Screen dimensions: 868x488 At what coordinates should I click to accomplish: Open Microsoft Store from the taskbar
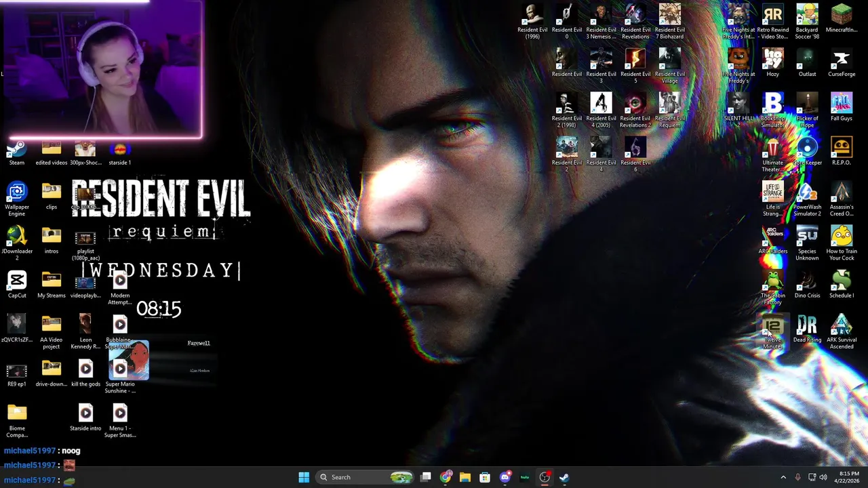tap(485, 477)
